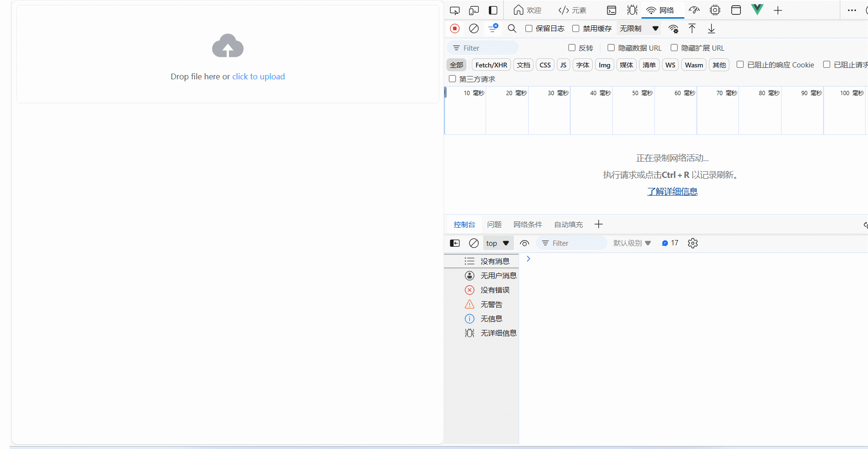Open Vue devtools tab icon

coord(758,10)
